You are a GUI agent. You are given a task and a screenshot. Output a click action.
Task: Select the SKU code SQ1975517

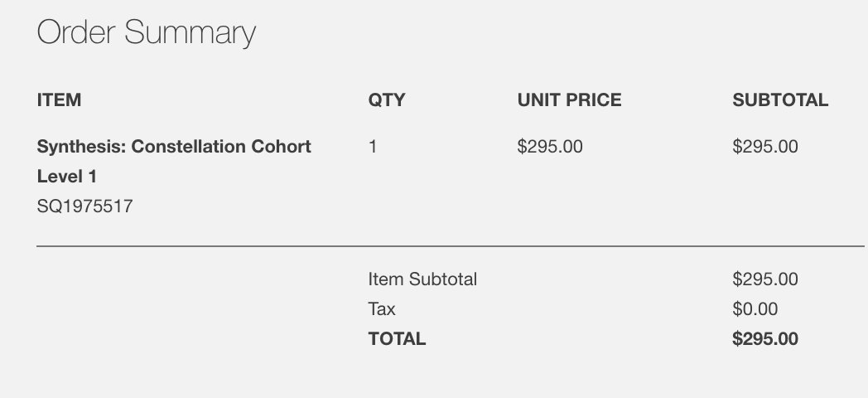(x=84, y=206)
